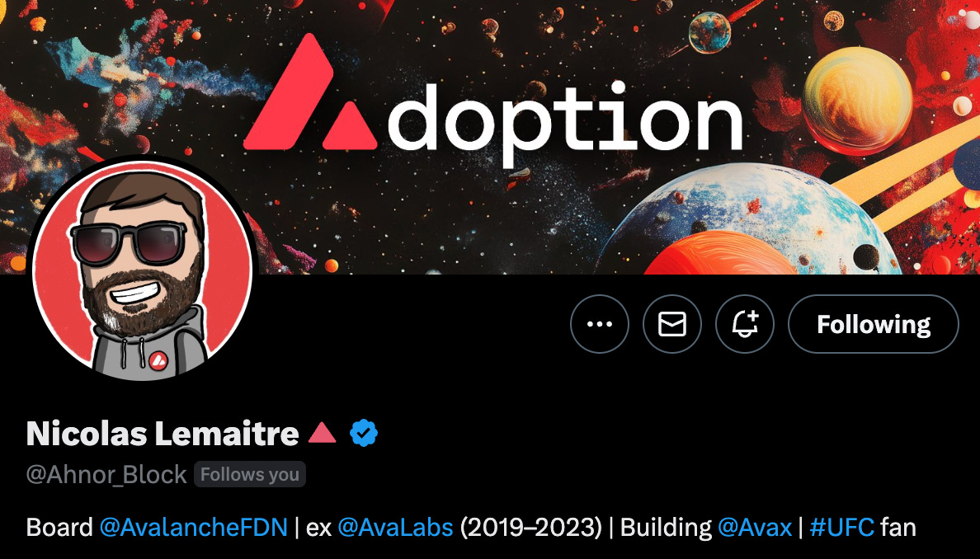
Task: Click the (2019–2023) text in bio
Action: pos(530,528)
